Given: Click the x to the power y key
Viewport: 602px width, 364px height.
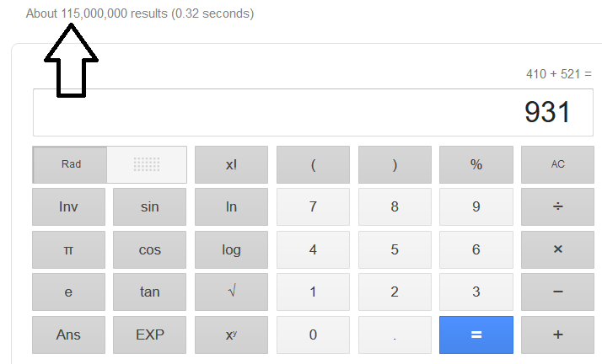Looking at the screenshot, I should click(x=231, y=335).
